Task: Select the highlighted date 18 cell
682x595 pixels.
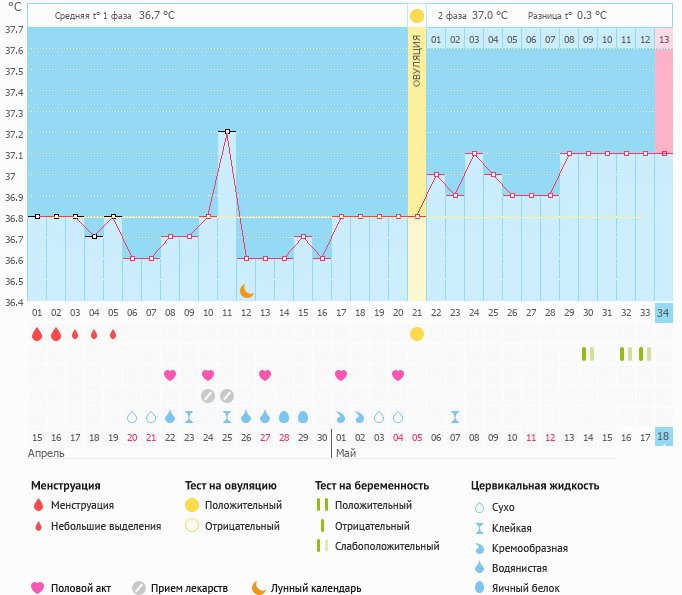Action: click(x=664, y=437)
